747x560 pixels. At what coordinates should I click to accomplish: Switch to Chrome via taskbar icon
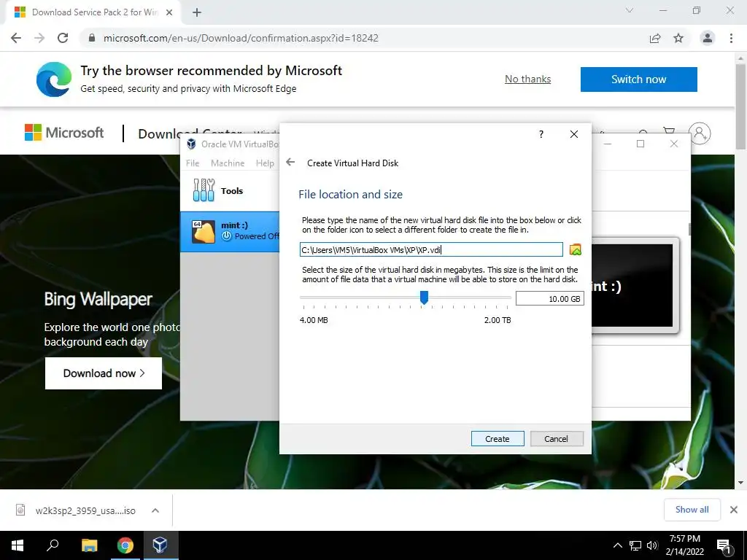pos(125,545)
